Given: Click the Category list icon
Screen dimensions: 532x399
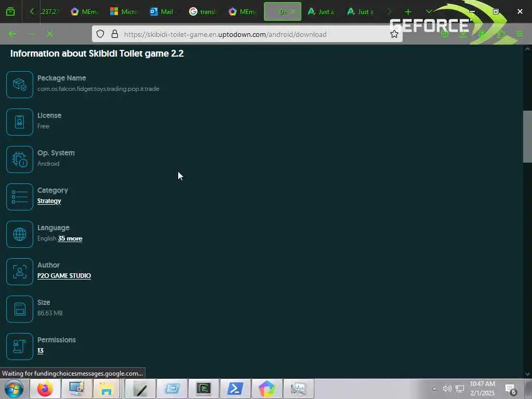Looking at the screenshot, I should tap(20, 197).
